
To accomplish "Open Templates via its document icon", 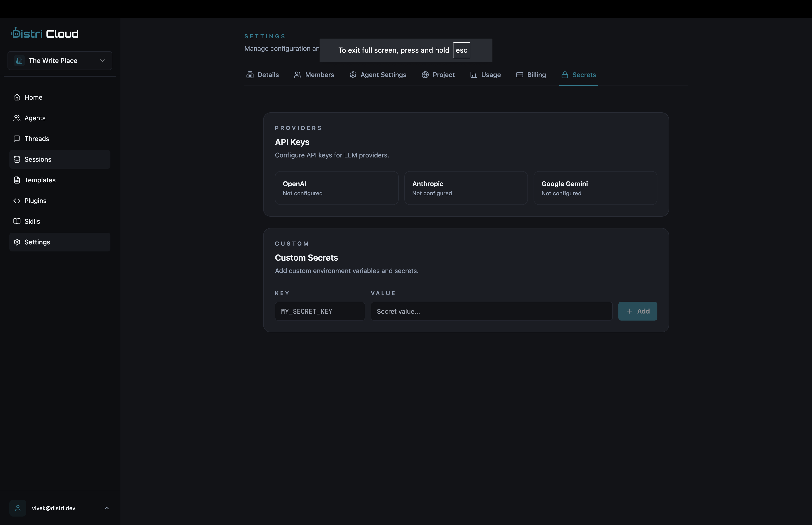I will coord(17,180).
